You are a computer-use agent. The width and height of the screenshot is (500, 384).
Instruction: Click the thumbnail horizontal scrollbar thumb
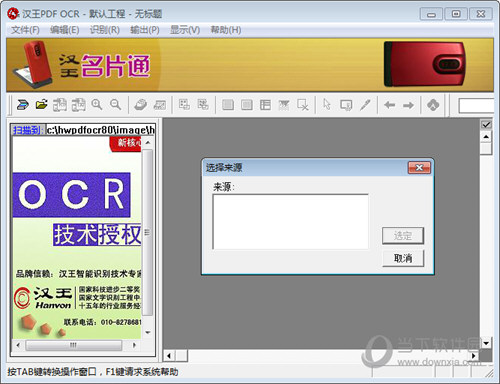click(74, 345)
